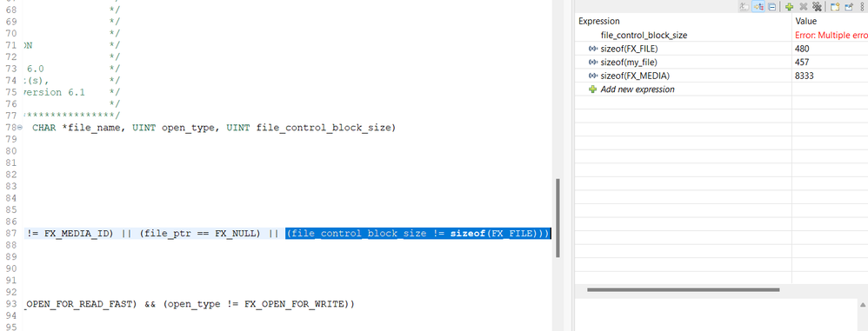The image size is (868, 331).
Task: Collapse the function fold marker at line 78
Action: 20,128
